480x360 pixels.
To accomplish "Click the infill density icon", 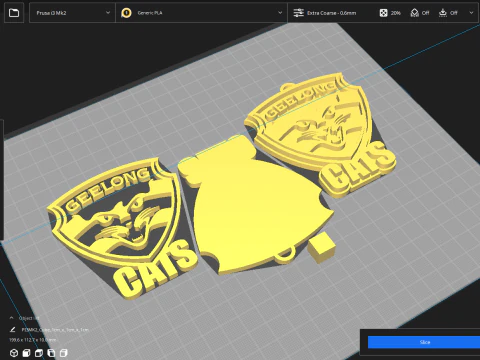I will [x=383, y=13].
